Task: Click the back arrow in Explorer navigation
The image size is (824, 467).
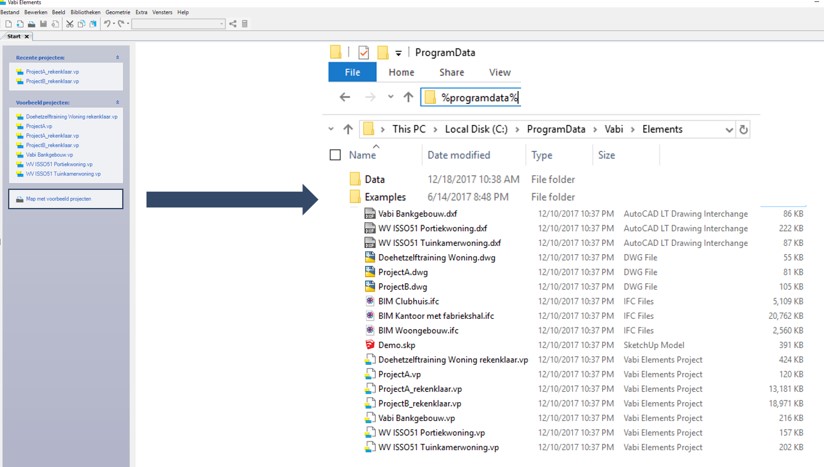Action: [x=345, y=97]
